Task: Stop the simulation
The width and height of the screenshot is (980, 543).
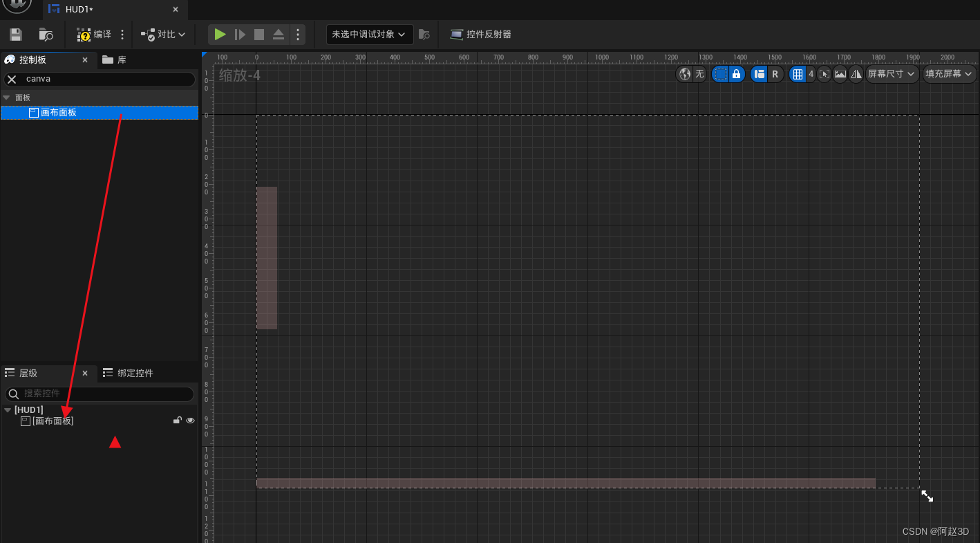Action: point(259,35)
